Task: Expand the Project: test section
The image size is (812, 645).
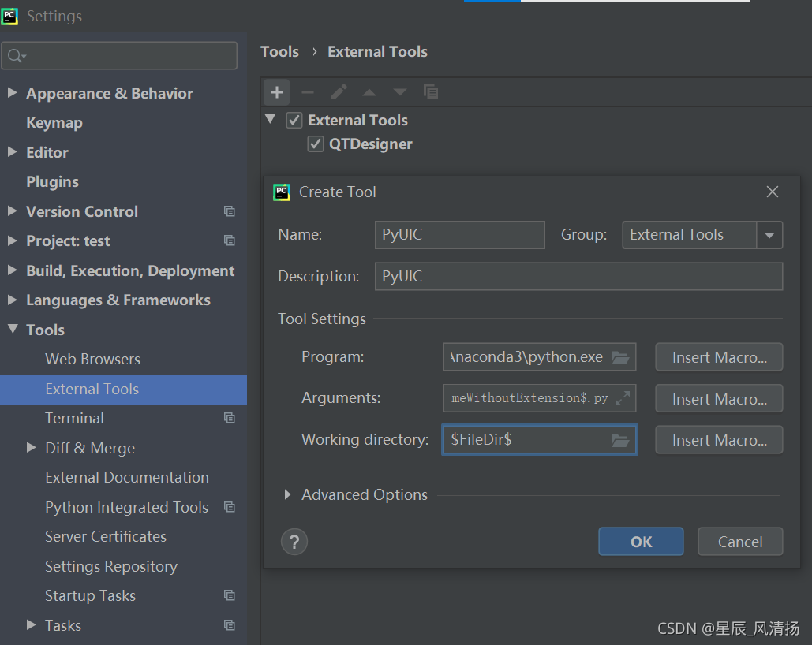Action: [x=13, y=240]
